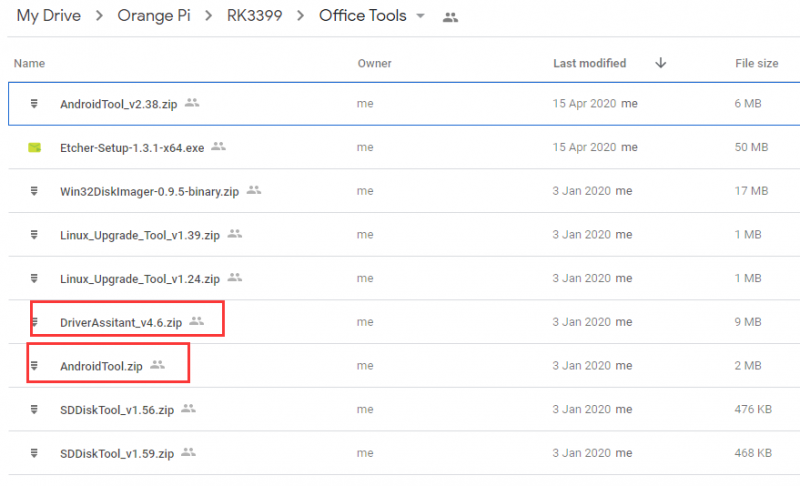
Task: Select AndroidTool.zip file name
Action: (101, 366)
